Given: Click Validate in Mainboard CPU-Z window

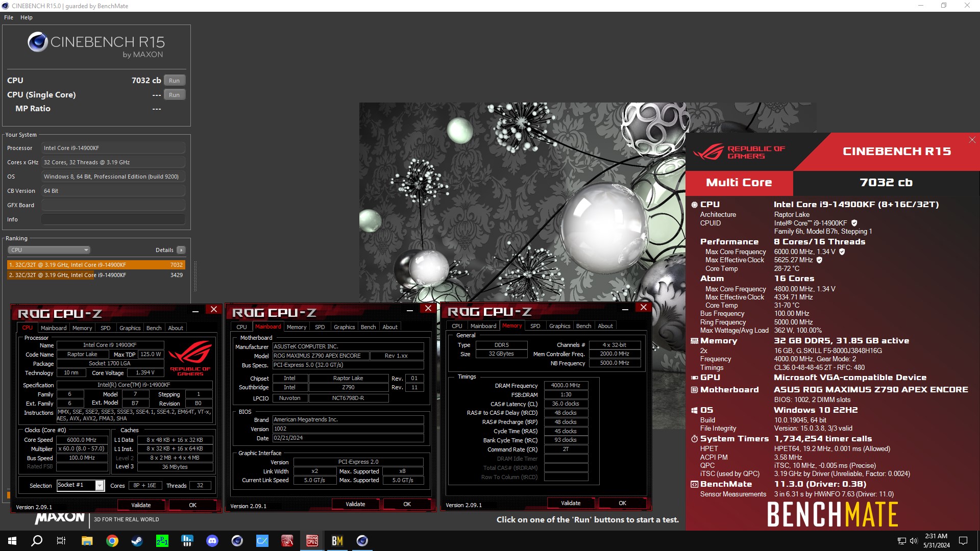Looking at the screenshot, I should 356,504.
